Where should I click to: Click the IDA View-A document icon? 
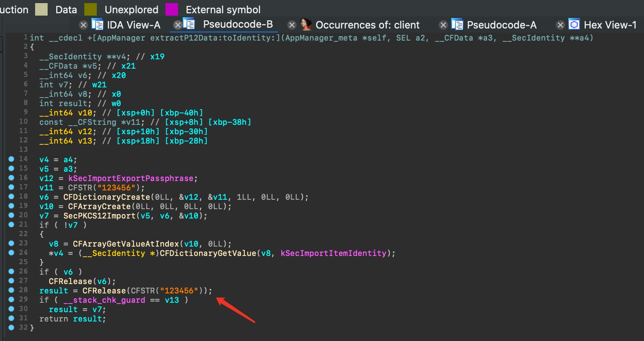coord(97,24)
